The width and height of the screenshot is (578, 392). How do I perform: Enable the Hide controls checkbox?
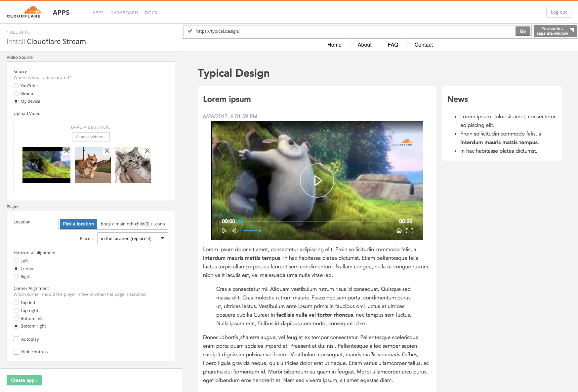[x=16, y=352]
